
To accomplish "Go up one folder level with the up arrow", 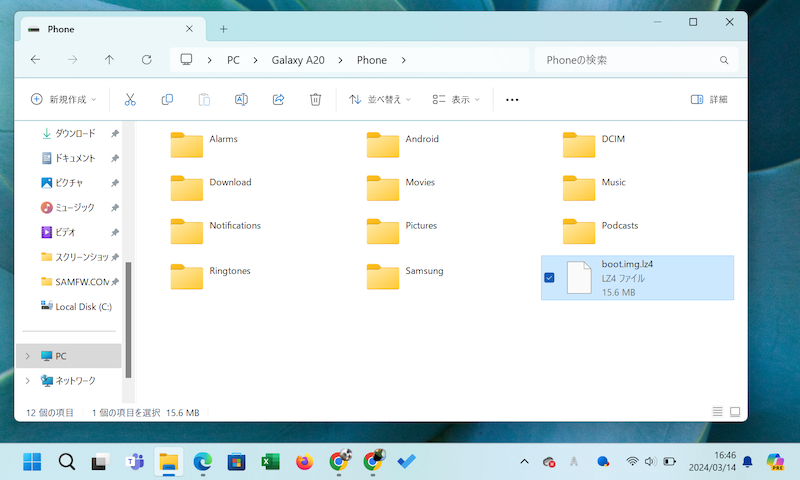I will click(x=110, y=60).
